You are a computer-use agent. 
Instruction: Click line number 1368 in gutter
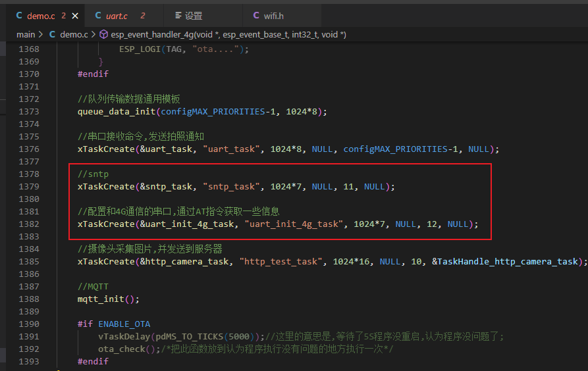pyautogui.click(x=29, y=49)
